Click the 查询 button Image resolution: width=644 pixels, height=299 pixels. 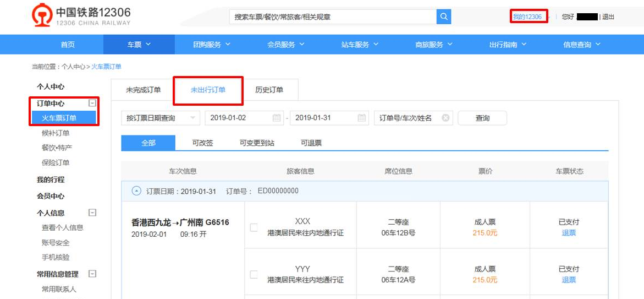pyautogui.click(x=482, y=118)
